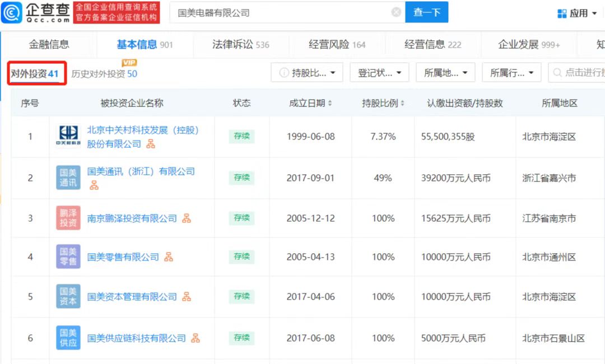605x364 pixels.
Task: Click the 点击进行 table search field
Action: (576, 72)
